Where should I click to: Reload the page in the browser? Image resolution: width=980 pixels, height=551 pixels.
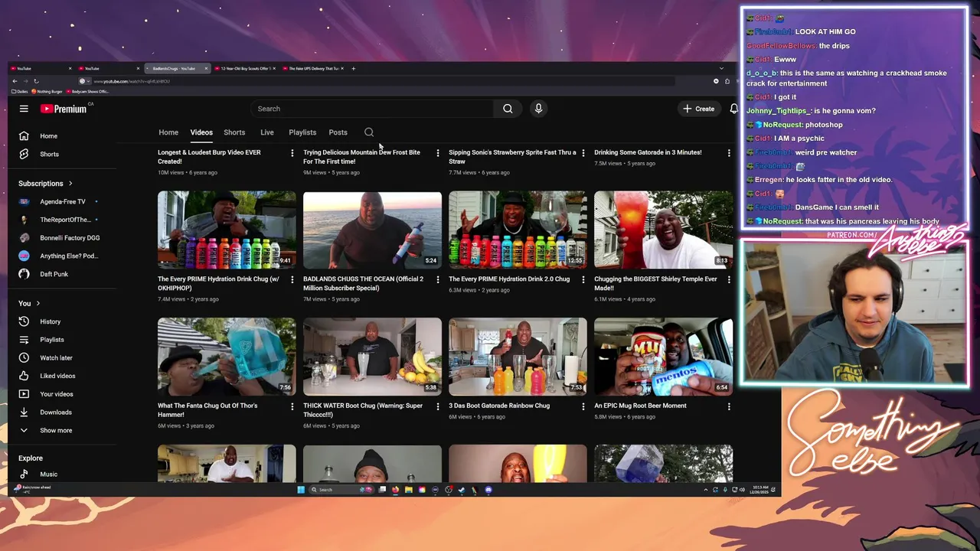pyautogui.click(x=36, y=81)
